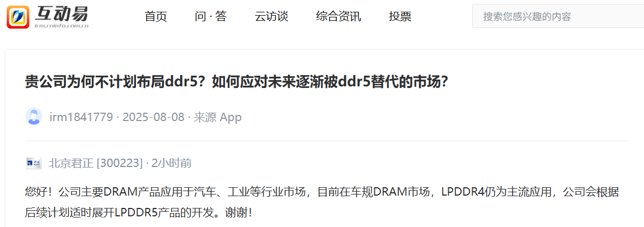644x227 pixels.
Task: Open the 北京君正 company name link
Action: [x=71, y=163]
